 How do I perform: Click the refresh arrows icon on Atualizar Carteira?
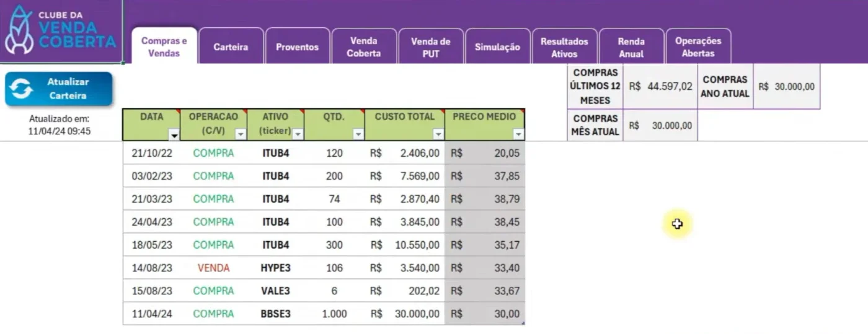[22, 89]
